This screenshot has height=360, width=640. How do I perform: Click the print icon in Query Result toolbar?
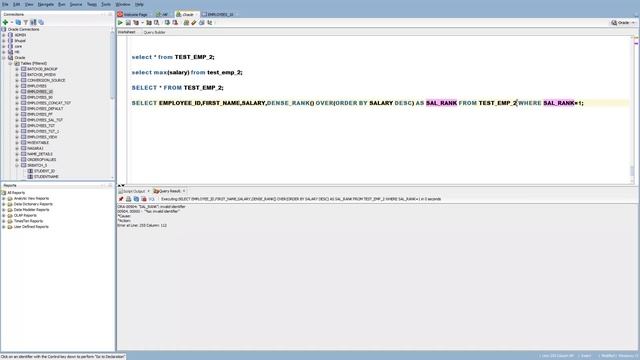point(129,199)
